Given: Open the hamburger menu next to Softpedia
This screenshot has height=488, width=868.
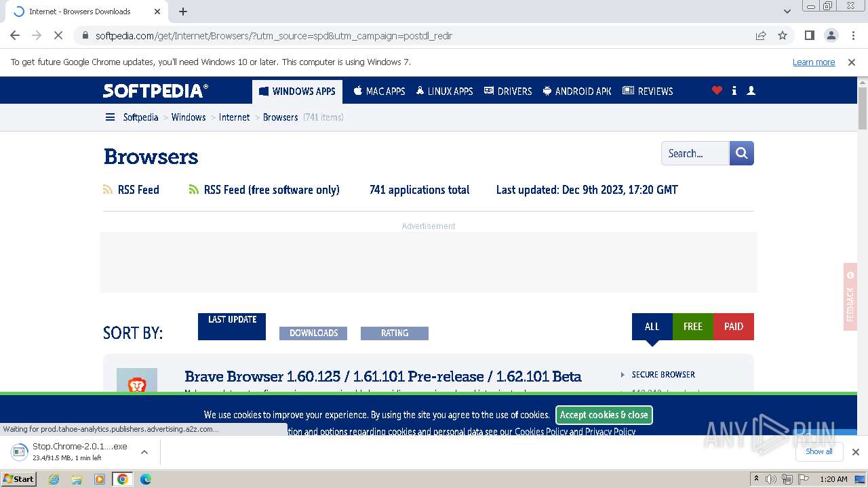Looking at the screenshot, I should [110, 117].
